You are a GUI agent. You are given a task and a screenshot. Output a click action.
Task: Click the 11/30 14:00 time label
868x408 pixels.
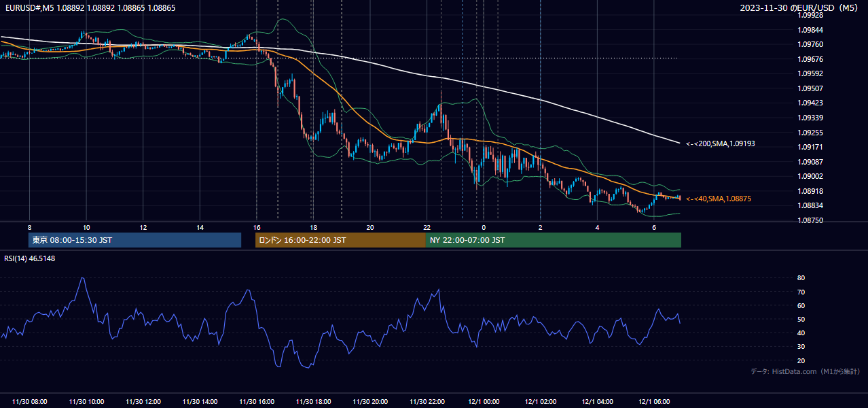click(200, 402)
